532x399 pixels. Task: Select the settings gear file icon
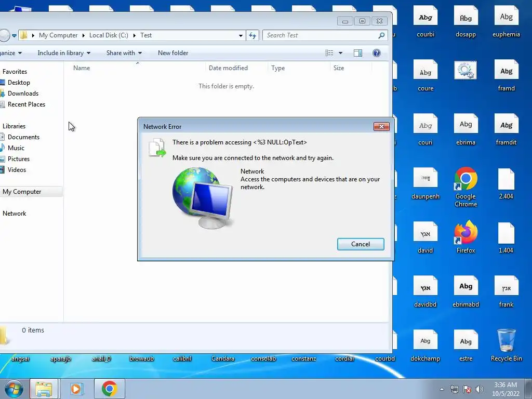[x=465, y=71]
